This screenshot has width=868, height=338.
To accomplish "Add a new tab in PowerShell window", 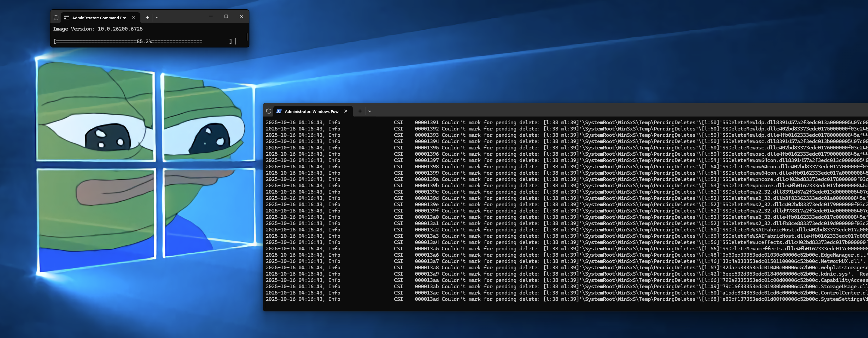I will click(x=360, y=111).
